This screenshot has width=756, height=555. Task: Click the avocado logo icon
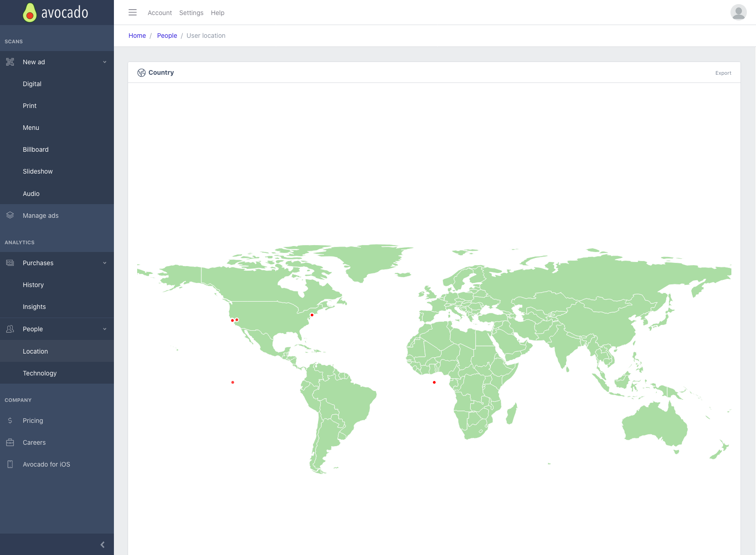(30, 13)
